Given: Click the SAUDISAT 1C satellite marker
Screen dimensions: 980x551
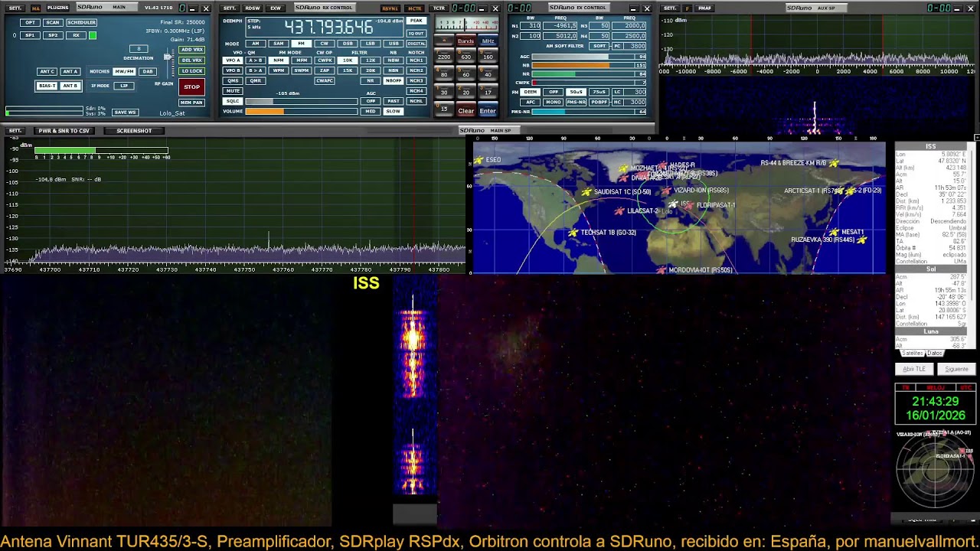Looking at the screenshot, I should (586, 192).
